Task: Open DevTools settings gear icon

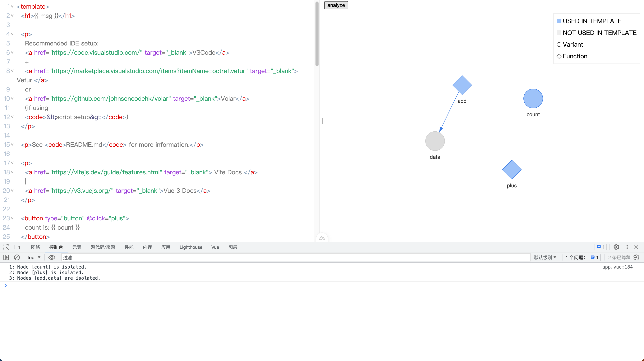Action: 616,247
